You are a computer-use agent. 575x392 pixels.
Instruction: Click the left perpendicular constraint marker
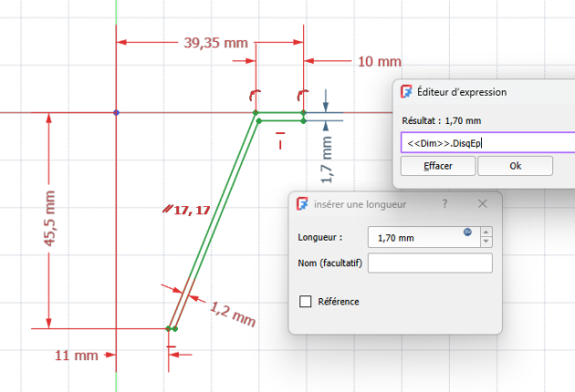tap(256, 94)
